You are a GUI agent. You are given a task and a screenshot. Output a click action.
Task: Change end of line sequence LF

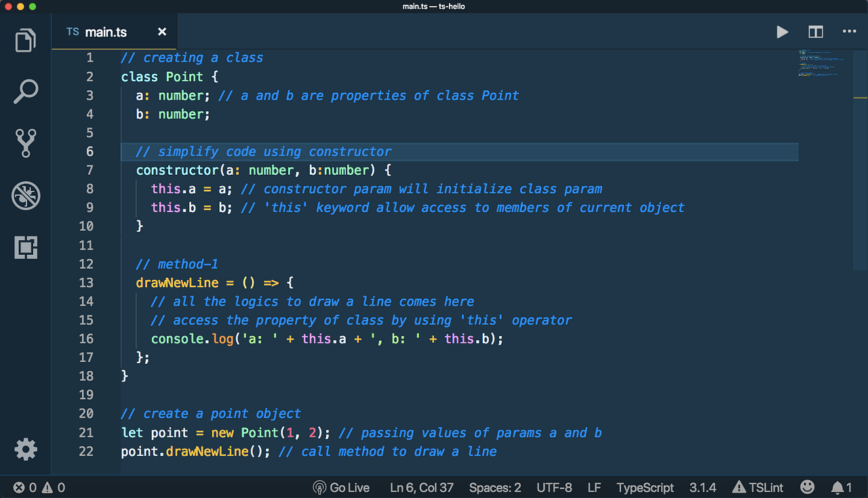[x=594, y=487]
